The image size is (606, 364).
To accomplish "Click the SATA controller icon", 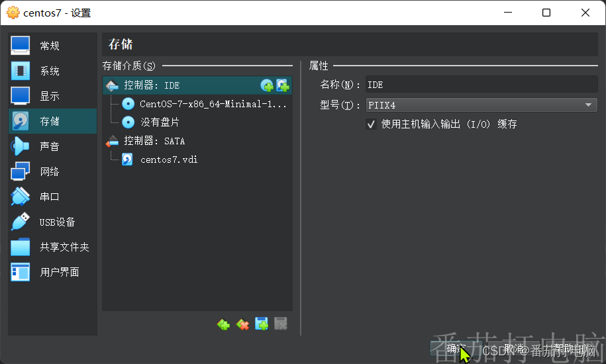I will coord(112,141).
